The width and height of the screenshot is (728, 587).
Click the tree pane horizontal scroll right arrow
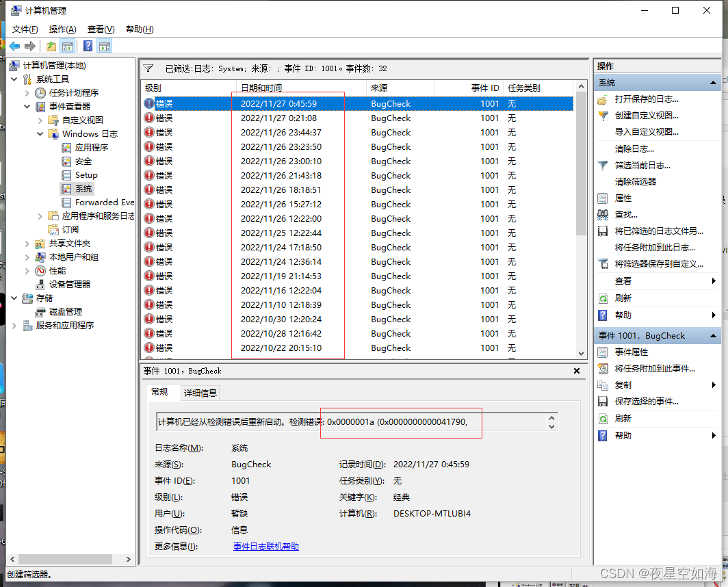point(129,559)
